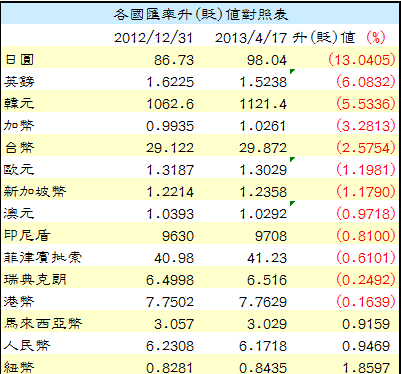Select cell value 1121.4
Screen dimensions: 401x374
pyautogui.click(x=263, y=104)
